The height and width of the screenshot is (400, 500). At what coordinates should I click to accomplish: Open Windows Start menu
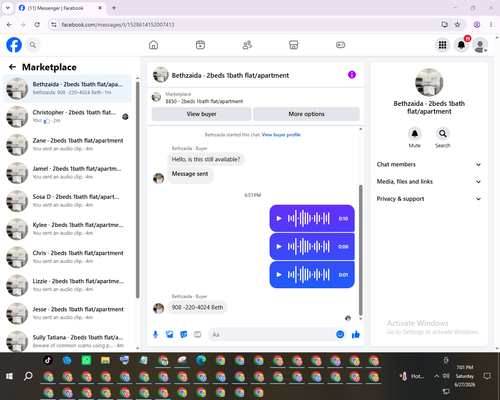point(9,376)
